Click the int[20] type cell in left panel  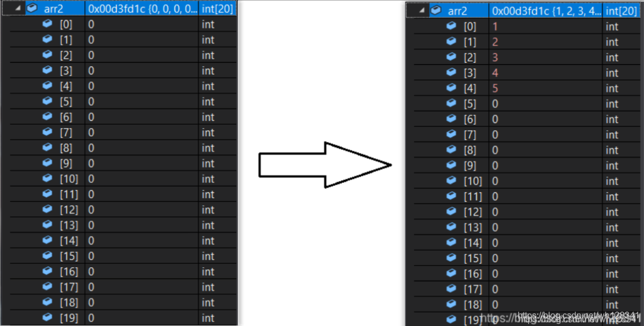[217, 9]
